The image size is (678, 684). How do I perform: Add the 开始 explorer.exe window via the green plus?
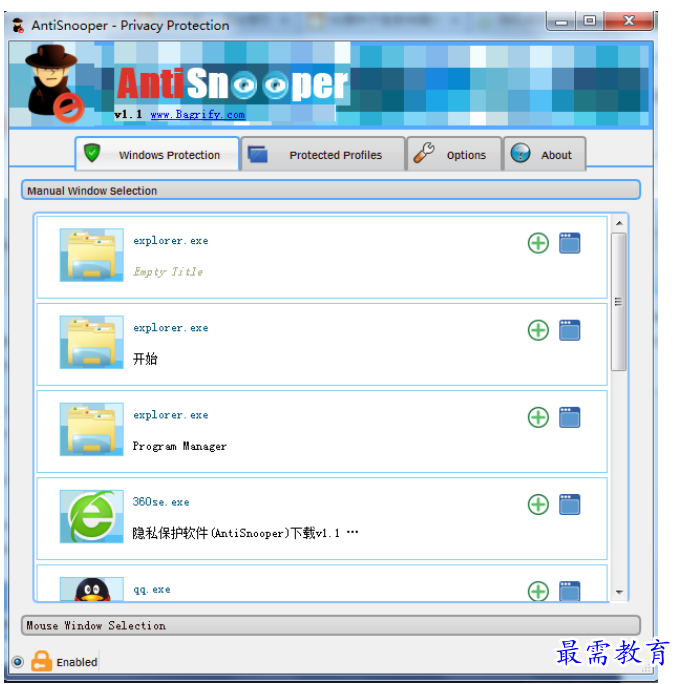point(538,330)
